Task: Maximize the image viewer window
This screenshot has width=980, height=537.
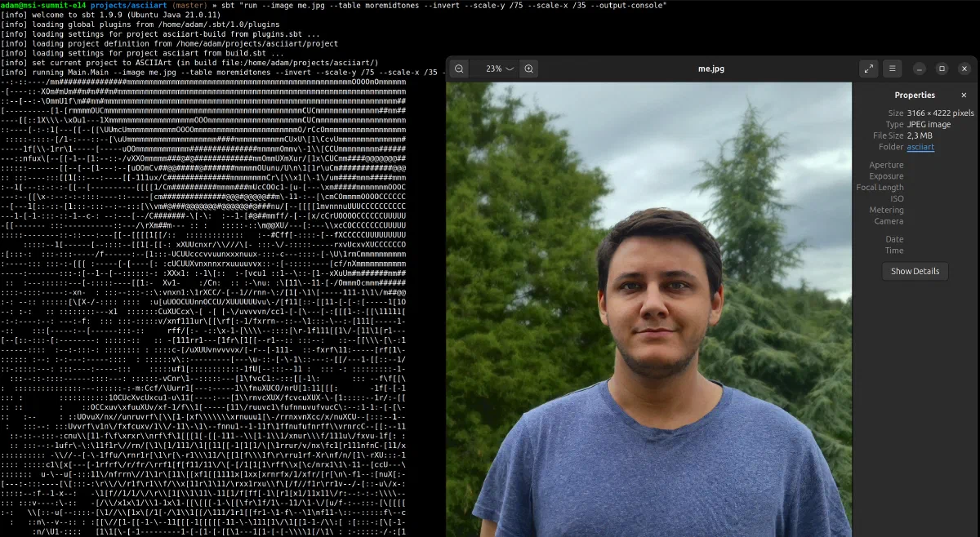Action: tap(942, 69)
